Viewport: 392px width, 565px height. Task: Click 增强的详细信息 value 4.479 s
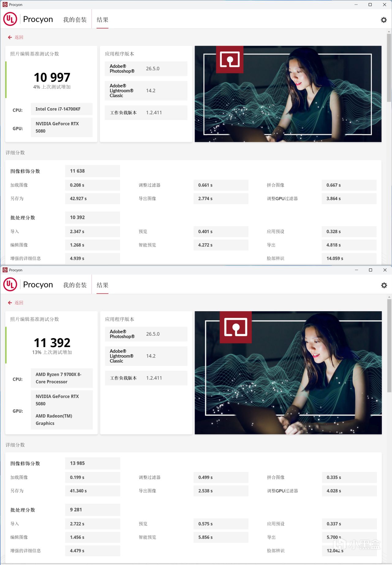pyautogui.click(x=92, y=551)
